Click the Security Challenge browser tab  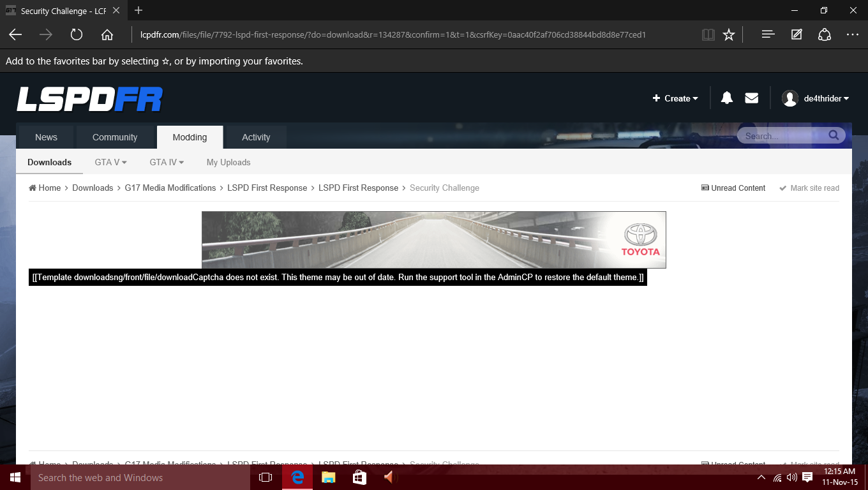(63, 11)
